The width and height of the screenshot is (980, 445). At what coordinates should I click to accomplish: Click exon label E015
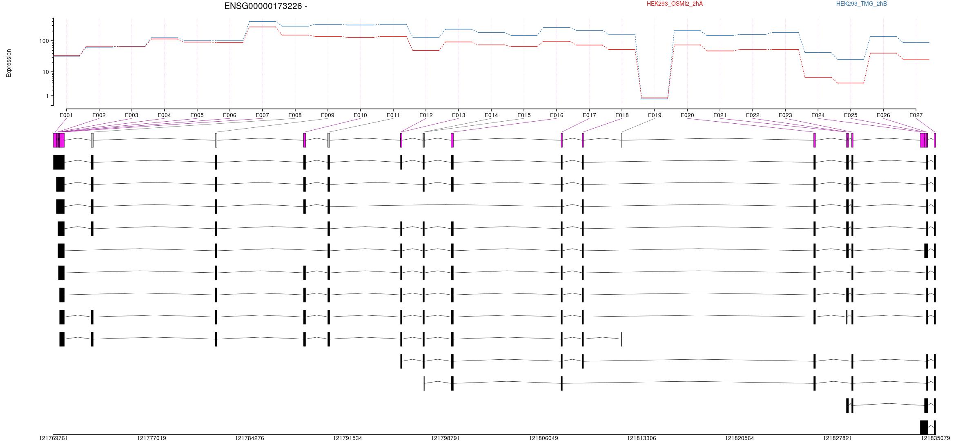[x=524, y=115]
